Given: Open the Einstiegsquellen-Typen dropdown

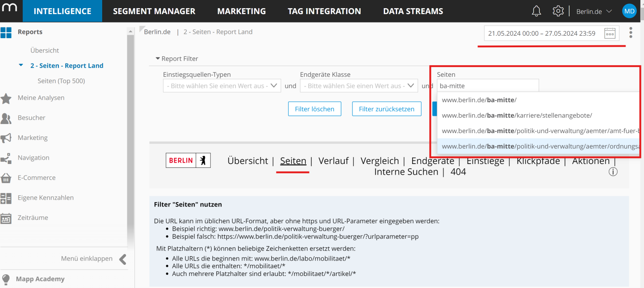Looking at the screenshot, I should point(222,85).
